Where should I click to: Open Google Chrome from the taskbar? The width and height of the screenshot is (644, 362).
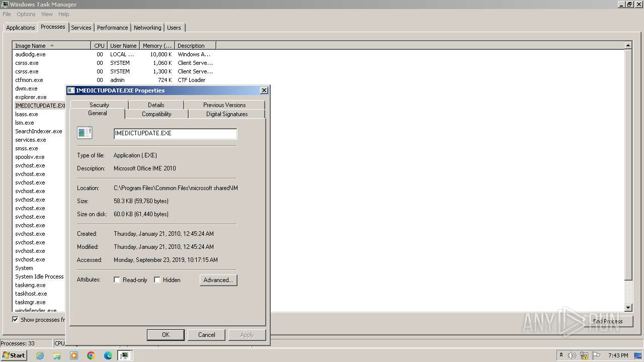(x=91, y=355)
